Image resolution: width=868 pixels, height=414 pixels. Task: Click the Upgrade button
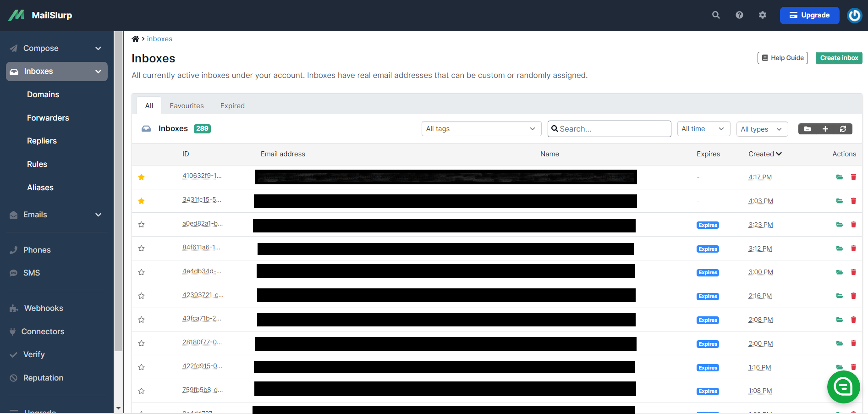pyautogui.click(x=809, y=15)
